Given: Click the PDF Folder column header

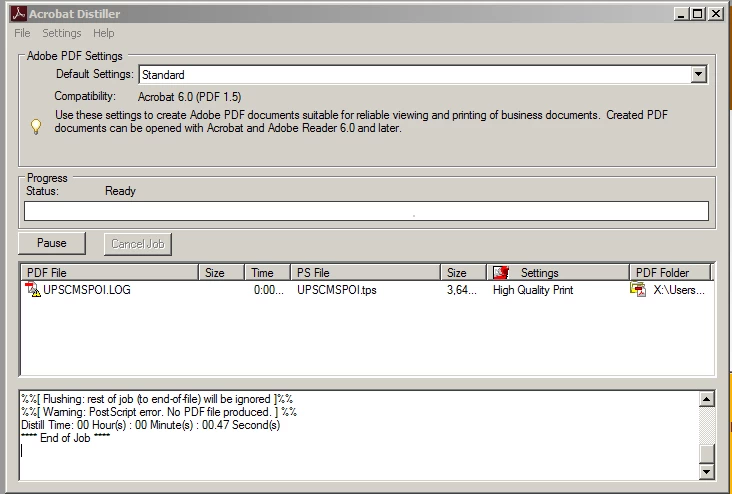Looking at the screenshot, I should click(670, 273).
